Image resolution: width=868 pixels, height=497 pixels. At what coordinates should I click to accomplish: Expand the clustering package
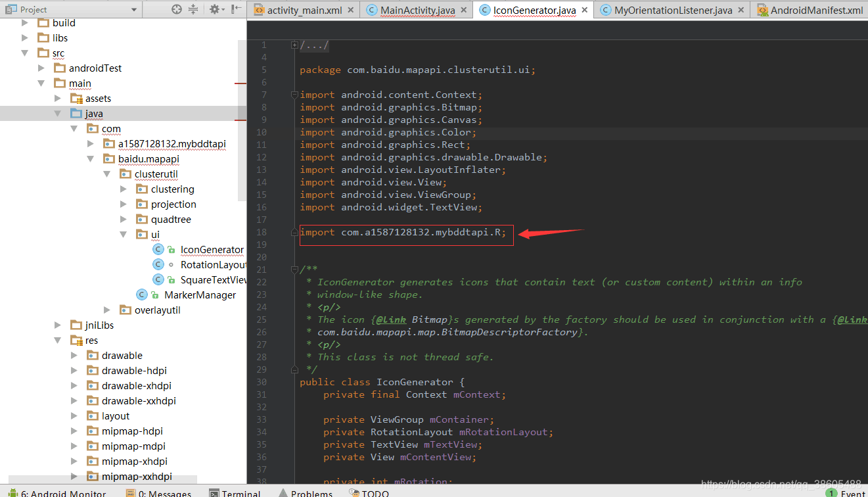124,189
